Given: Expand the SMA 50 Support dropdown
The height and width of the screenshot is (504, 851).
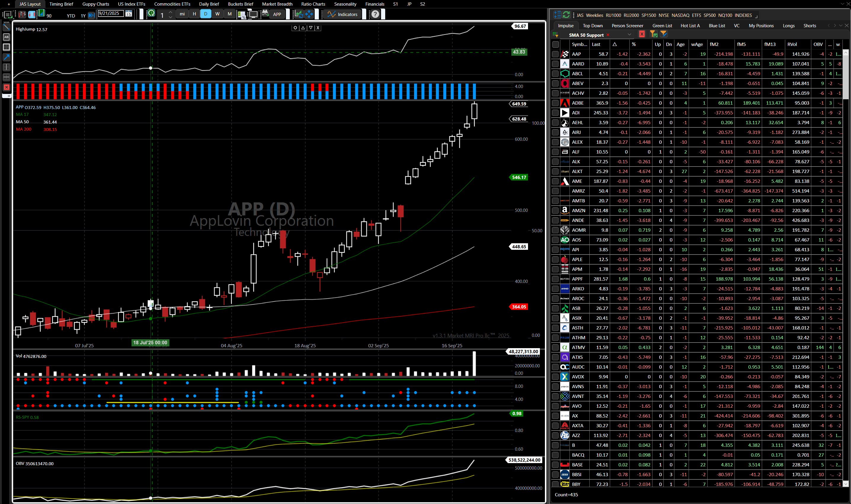Looking at the screenshot, I should coord(629,35).
